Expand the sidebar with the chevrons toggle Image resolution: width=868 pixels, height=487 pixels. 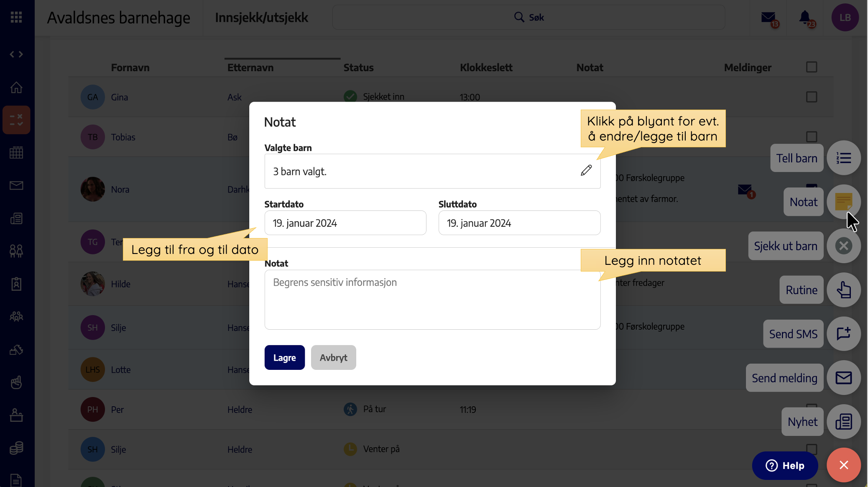(16, 54)
